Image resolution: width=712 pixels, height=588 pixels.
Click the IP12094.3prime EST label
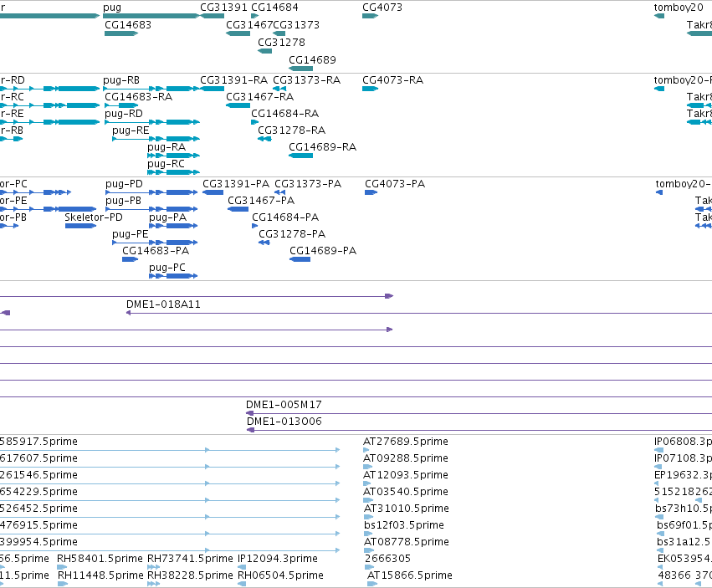click(278, 559)
